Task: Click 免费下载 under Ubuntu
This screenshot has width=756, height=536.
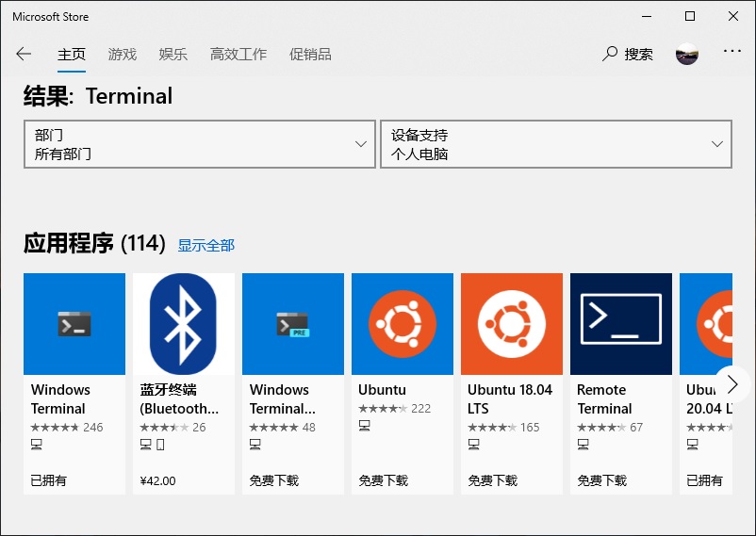Action: coord(384,480)
